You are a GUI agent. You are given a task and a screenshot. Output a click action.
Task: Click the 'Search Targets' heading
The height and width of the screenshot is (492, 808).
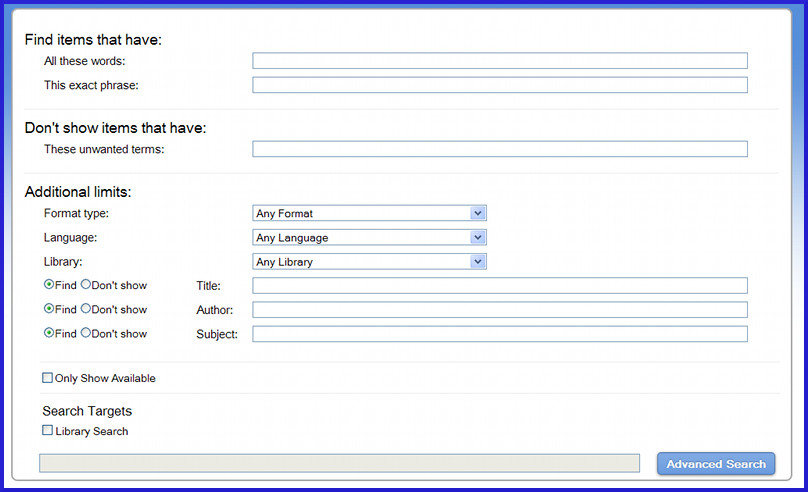tap(87, 411)
